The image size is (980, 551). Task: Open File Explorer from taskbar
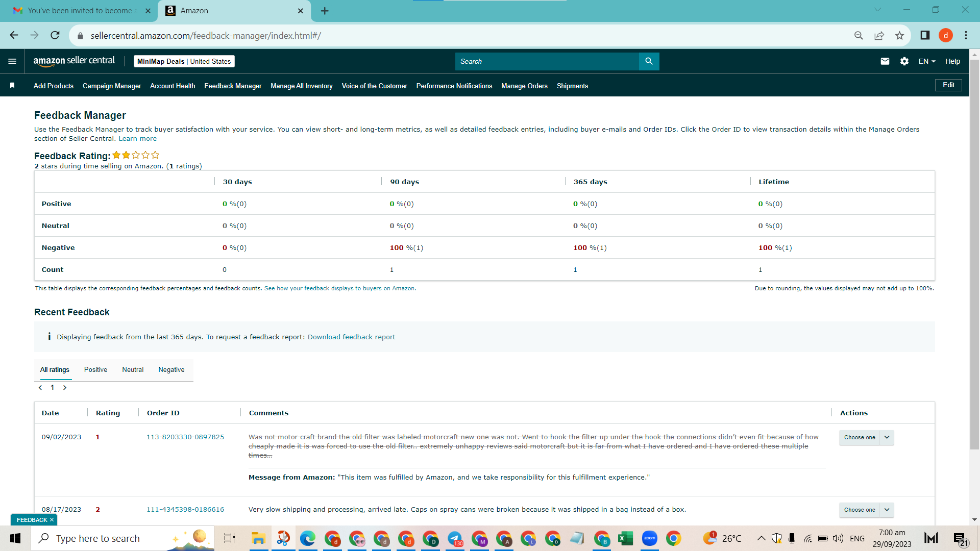[258, 538]
